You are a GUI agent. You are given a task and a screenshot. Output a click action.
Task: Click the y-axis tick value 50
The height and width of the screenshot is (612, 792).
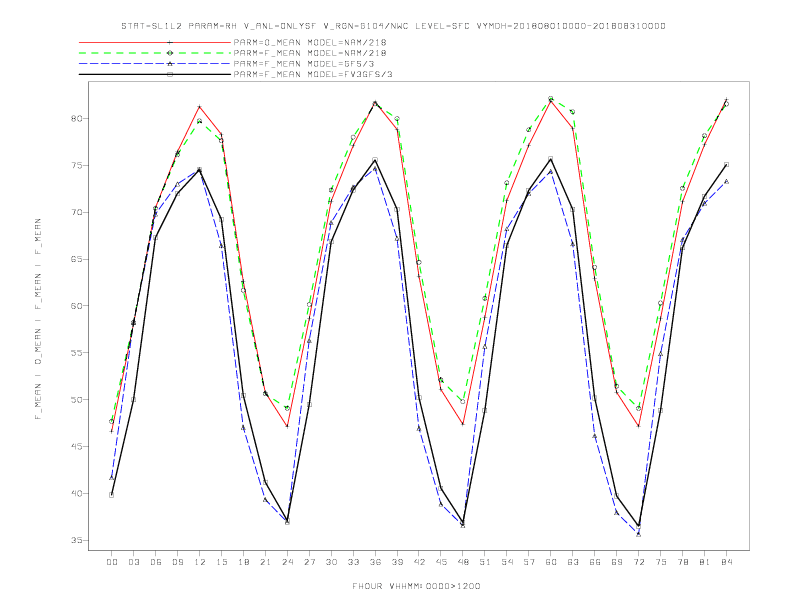(x=76, y=400)
